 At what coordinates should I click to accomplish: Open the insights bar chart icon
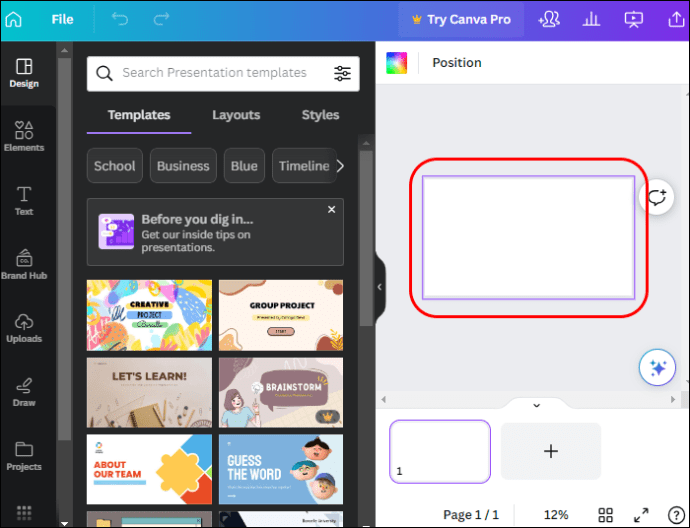click(591, 19)
